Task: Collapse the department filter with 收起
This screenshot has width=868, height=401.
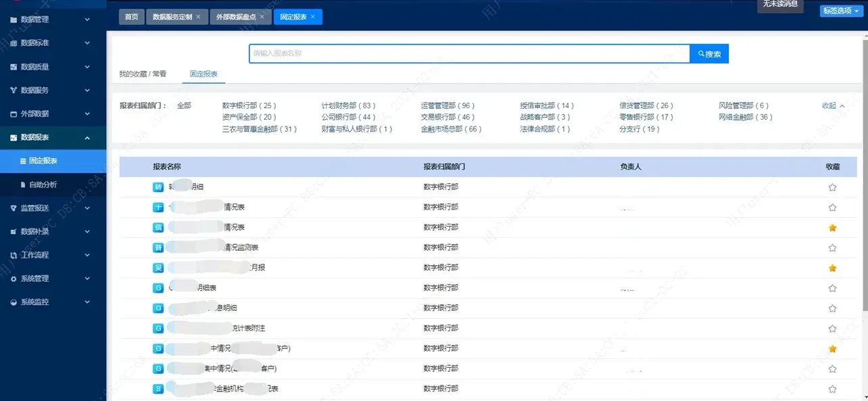Action: click(833, 106)
